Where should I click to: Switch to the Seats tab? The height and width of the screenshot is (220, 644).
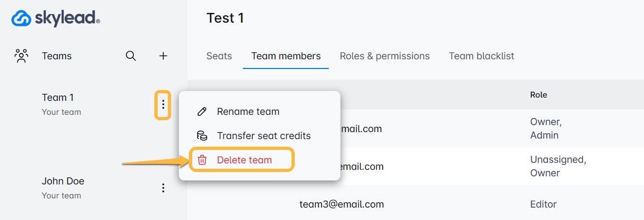[219, 56]
